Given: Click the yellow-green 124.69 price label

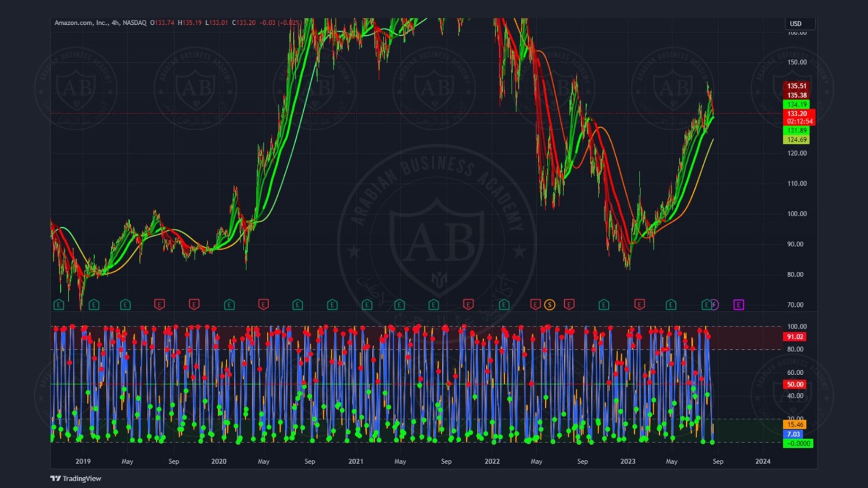Looking at the screenshot, I should click(797, 140).
